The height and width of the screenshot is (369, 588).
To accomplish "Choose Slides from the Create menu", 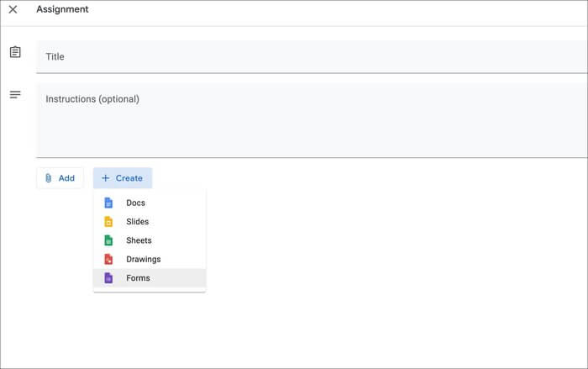I will (x=137, y=222).
